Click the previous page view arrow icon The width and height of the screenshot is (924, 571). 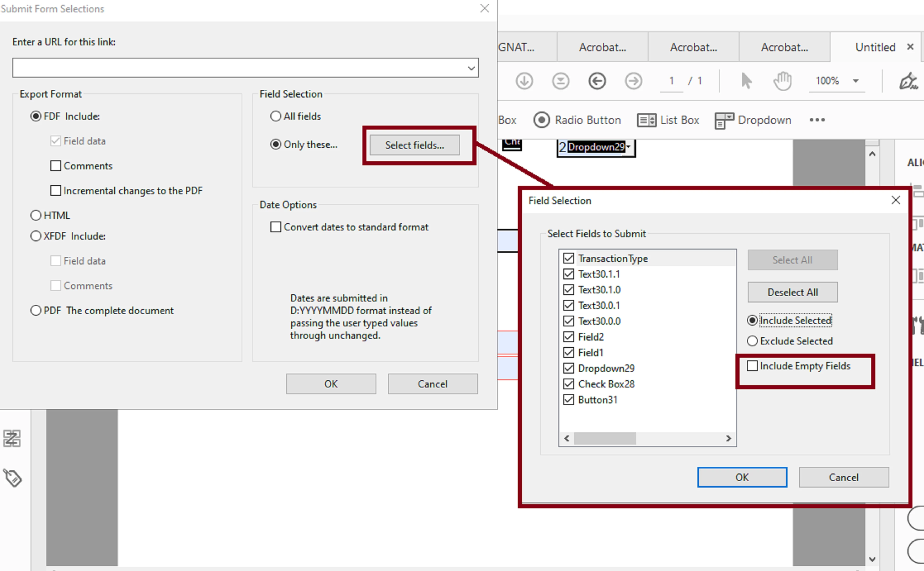pos(597,81)
